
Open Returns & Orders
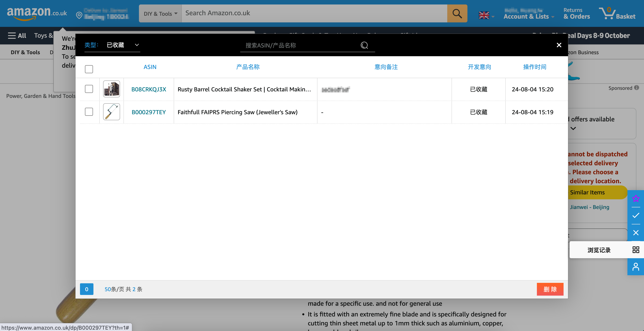coord(576,13)
